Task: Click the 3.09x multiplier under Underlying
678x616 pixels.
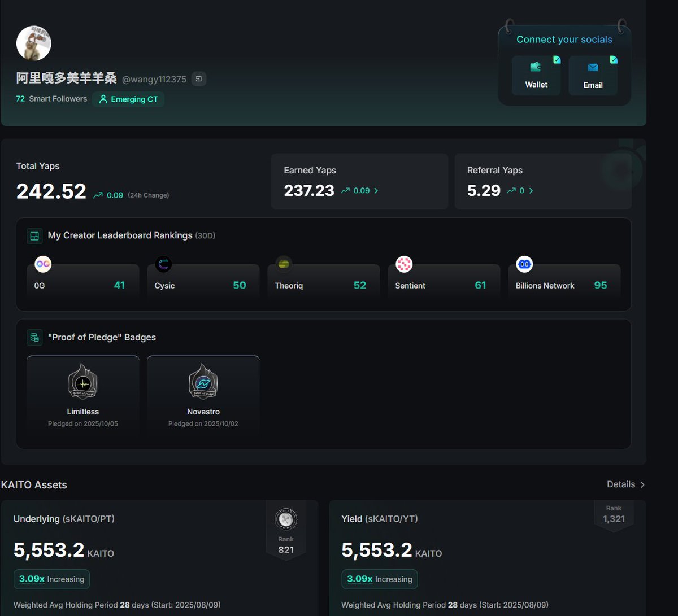Action: (x=32, y=579)
